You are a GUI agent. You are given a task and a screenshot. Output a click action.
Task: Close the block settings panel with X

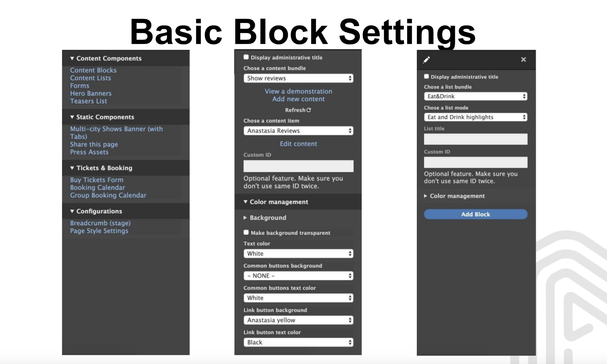coord(523,60)
